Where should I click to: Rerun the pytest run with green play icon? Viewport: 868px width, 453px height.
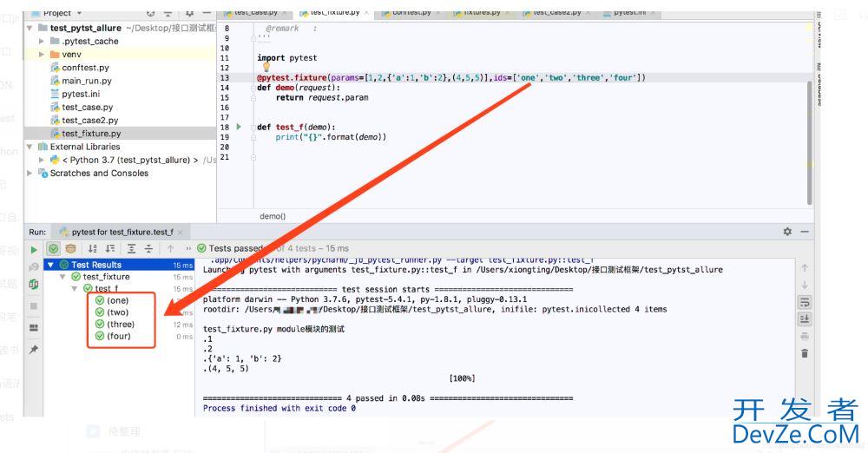tap(34, 250)
